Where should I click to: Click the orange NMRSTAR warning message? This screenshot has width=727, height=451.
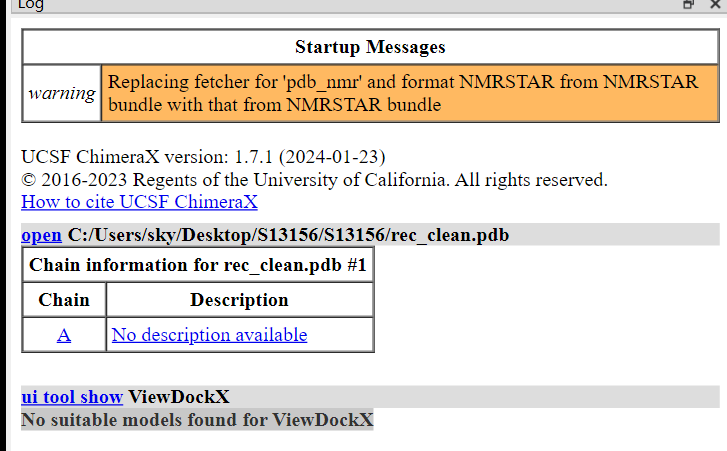click(x=402, y=94)
